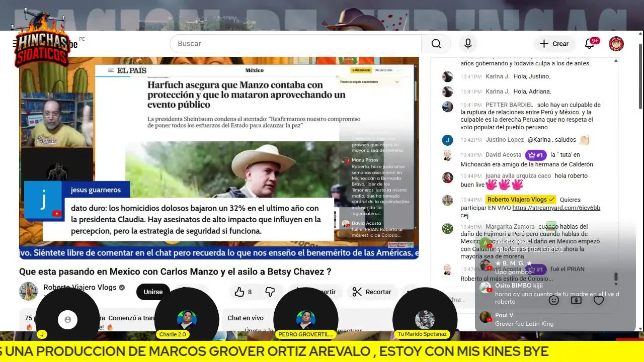644x362 pixels.
Task: Click the Tu Marido Spetsnaz participant circle
Action: (x=425, y=319)
